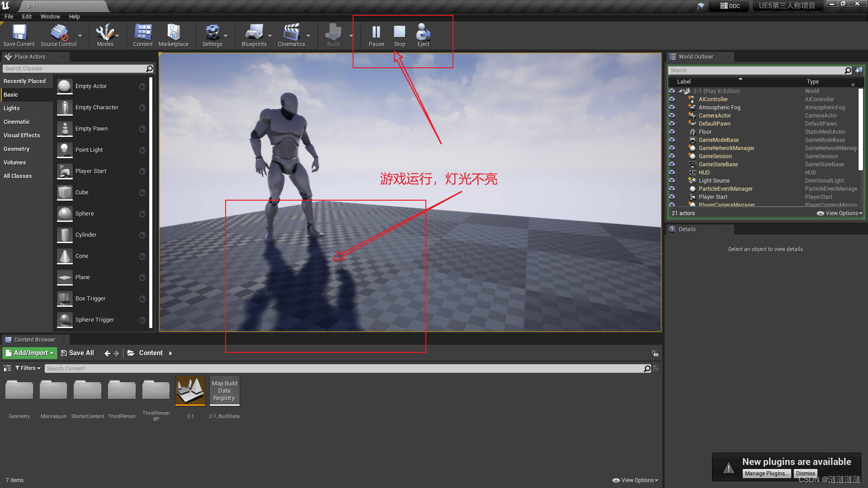868x488 pixels.
Task: Click the Content Browser search input field
Action: (x=346, y=368)
